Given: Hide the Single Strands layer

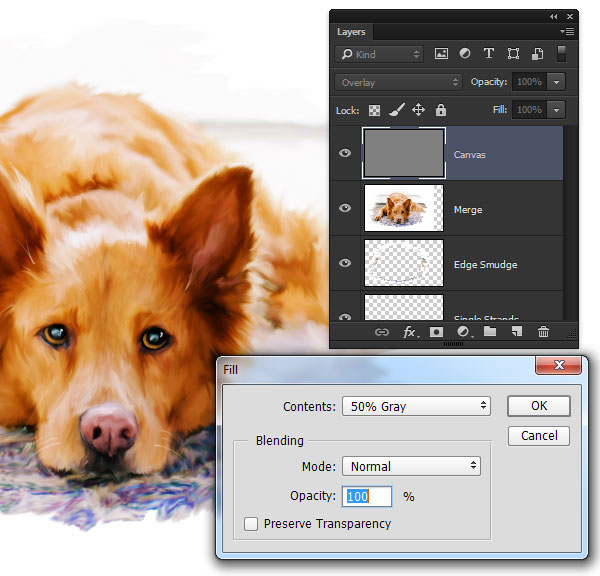Looking at the screenshot, I should 345,317.
